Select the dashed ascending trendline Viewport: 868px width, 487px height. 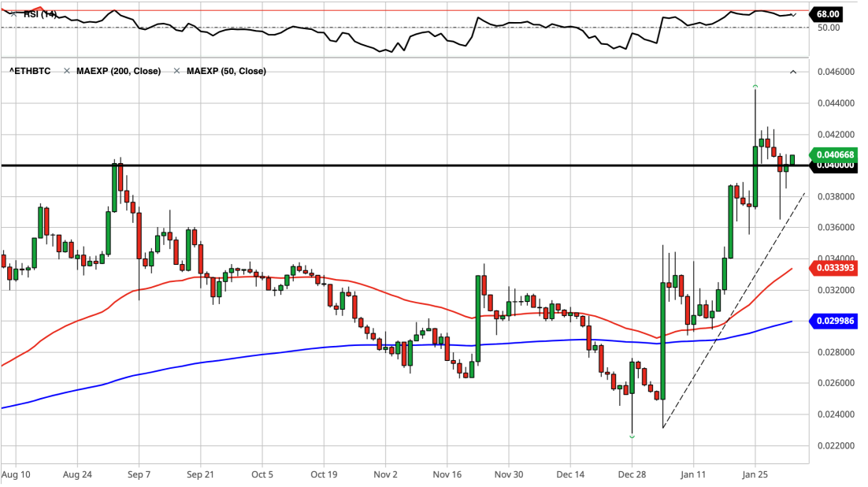click(733, 310)
